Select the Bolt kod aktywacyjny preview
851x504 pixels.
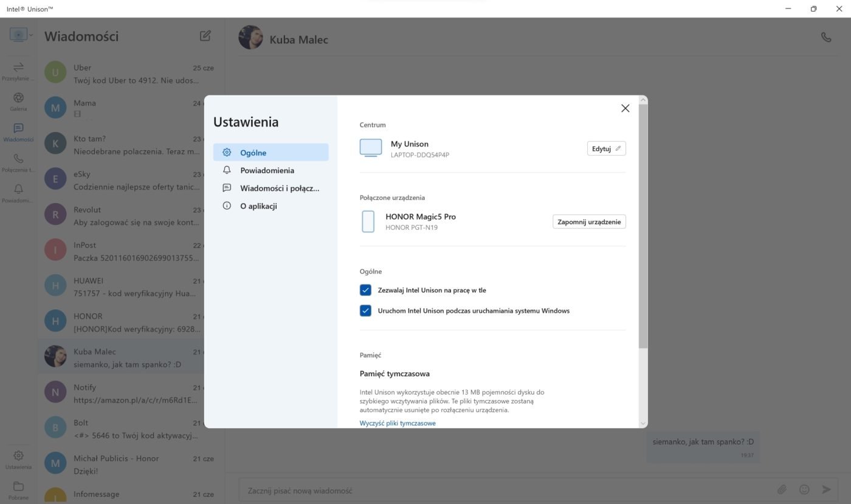(136, 435)
